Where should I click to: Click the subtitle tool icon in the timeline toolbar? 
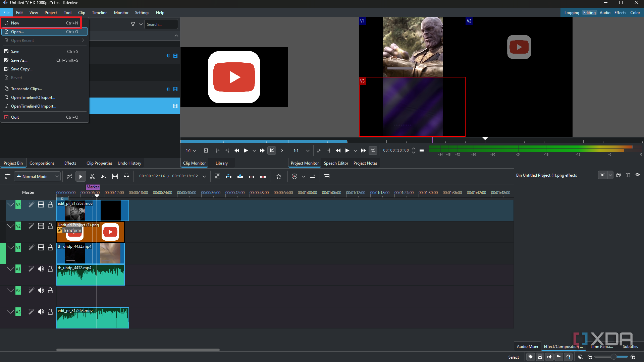[327, 177]
